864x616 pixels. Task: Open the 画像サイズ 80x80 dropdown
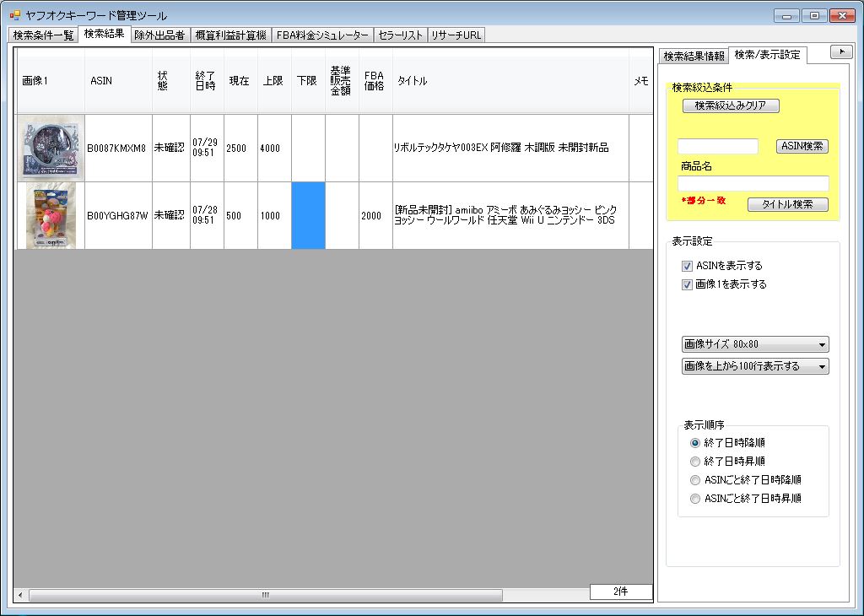click(755, 344)
